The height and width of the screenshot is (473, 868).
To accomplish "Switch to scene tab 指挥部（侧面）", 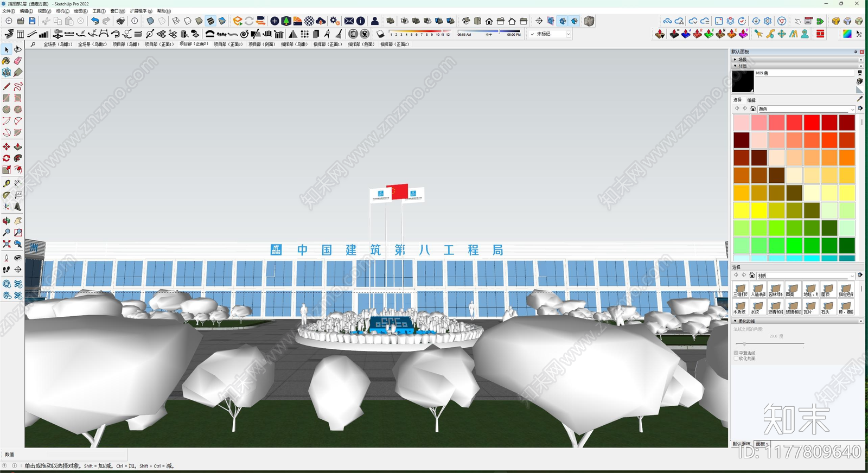I will tap(361, 44).
